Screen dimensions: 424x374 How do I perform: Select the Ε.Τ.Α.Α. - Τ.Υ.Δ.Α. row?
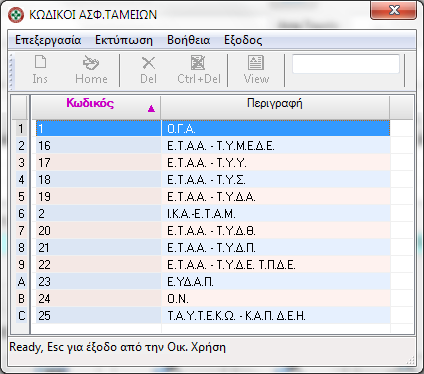[x=213, y=197]
